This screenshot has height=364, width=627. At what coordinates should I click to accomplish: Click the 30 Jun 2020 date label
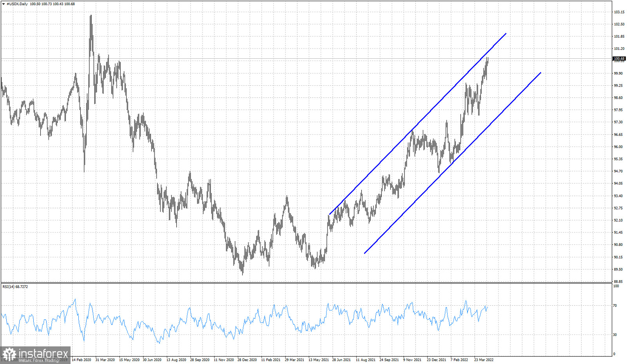(x=152, y=360)
